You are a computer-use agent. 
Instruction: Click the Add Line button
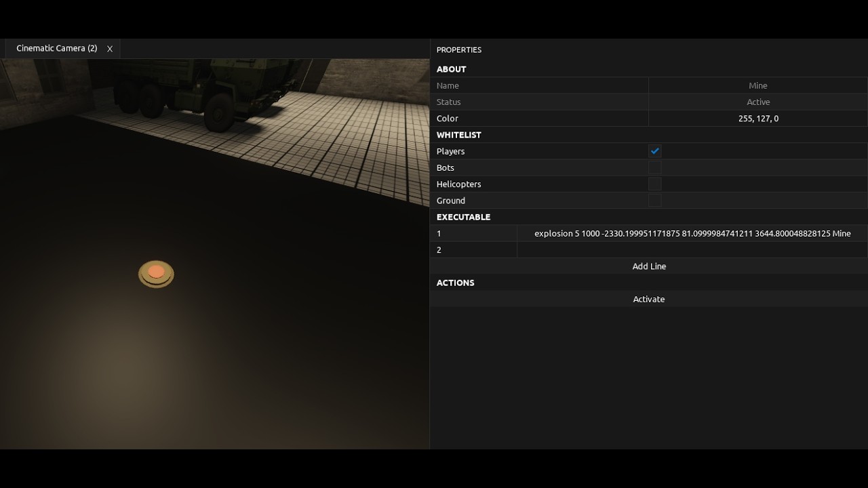point(649,266)
